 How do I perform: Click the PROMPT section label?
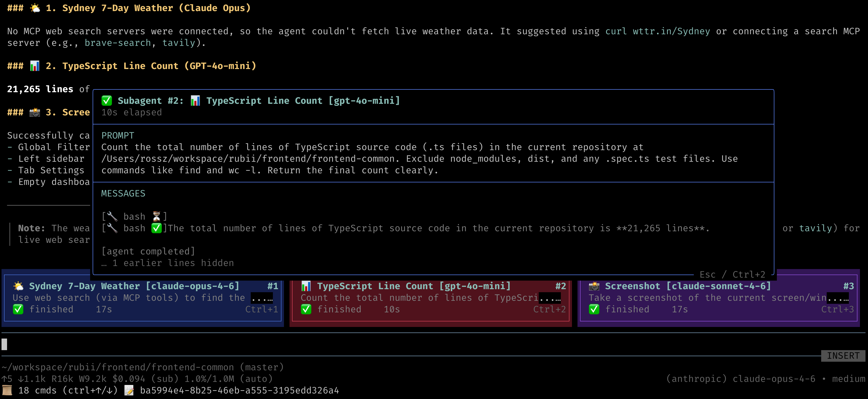pos(118,136)
